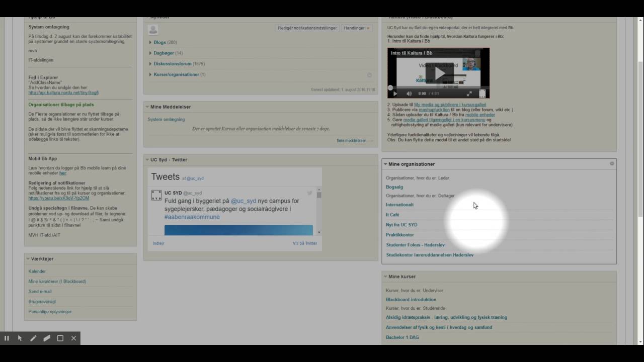This screenshot has width=644, height=362.
Task: Open Mine karakterer (I Blackboard)
Action: click(x=57, y=282)
